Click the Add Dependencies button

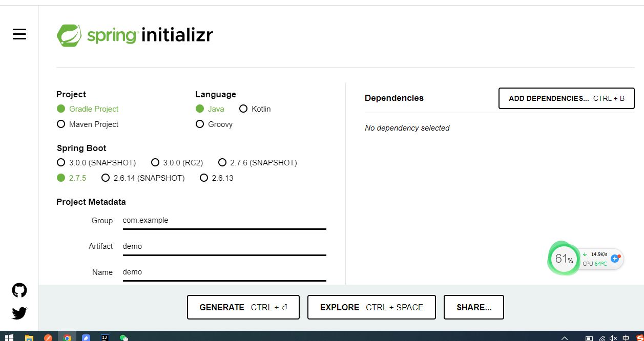pyautogui.click(x=567, y=98)
